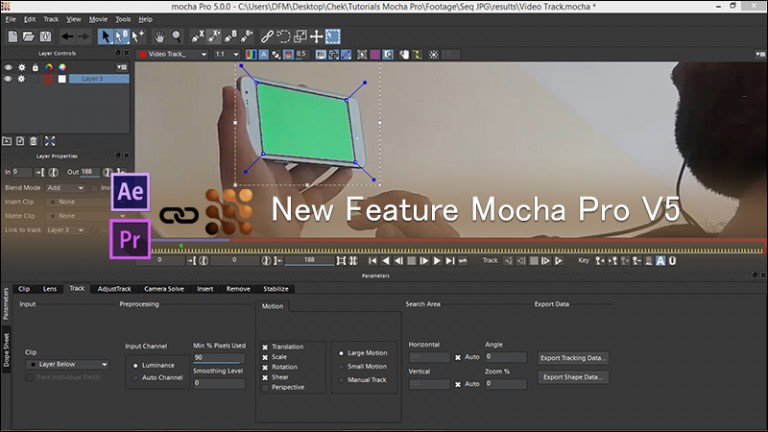The width and height of the screenshot is (768, 432).
Task: Click the Open Project folder icon
Action: point(28,36)
